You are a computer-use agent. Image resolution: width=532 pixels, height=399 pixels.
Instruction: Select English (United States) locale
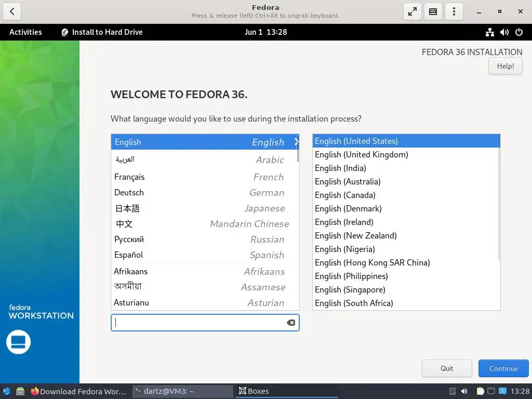pyautogui.click(x=406, y=141)
